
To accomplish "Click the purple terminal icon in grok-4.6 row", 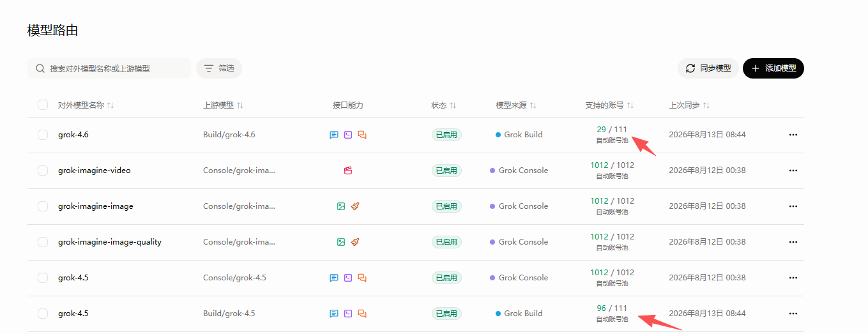I will click(348, 135).
